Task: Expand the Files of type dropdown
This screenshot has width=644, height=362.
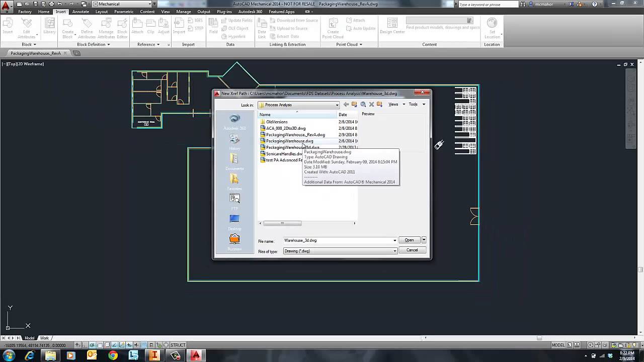Action: click(x=394, y=251)
